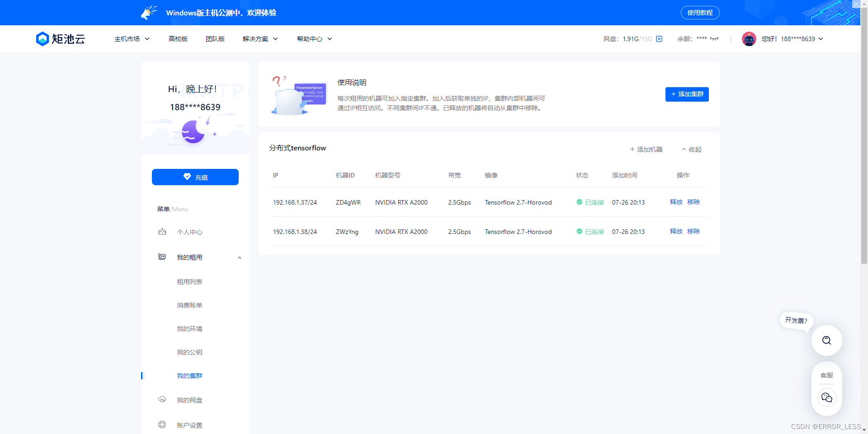Open the chat bubble customer service icon

click(x=826, y=397)
